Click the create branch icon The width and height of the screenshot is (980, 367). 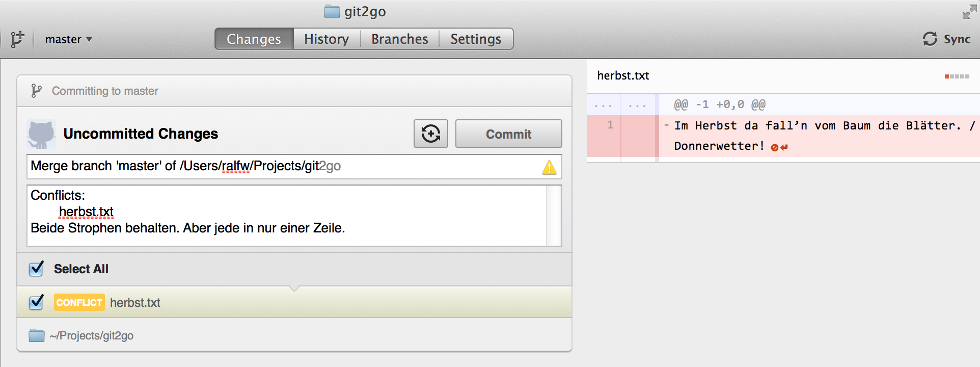click(x=17, y=39)
